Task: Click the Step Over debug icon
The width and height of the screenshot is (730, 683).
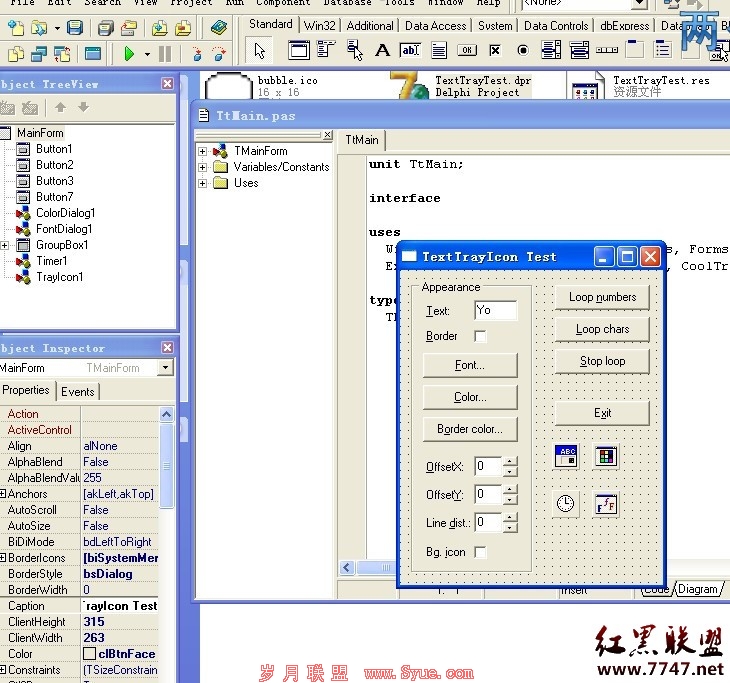Action: coord(219,54)
